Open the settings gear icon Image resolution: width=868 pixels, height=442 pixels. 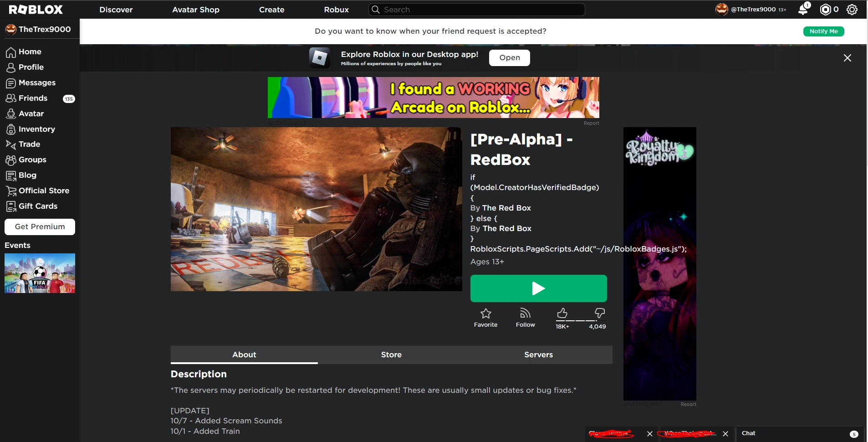[852, 10]
